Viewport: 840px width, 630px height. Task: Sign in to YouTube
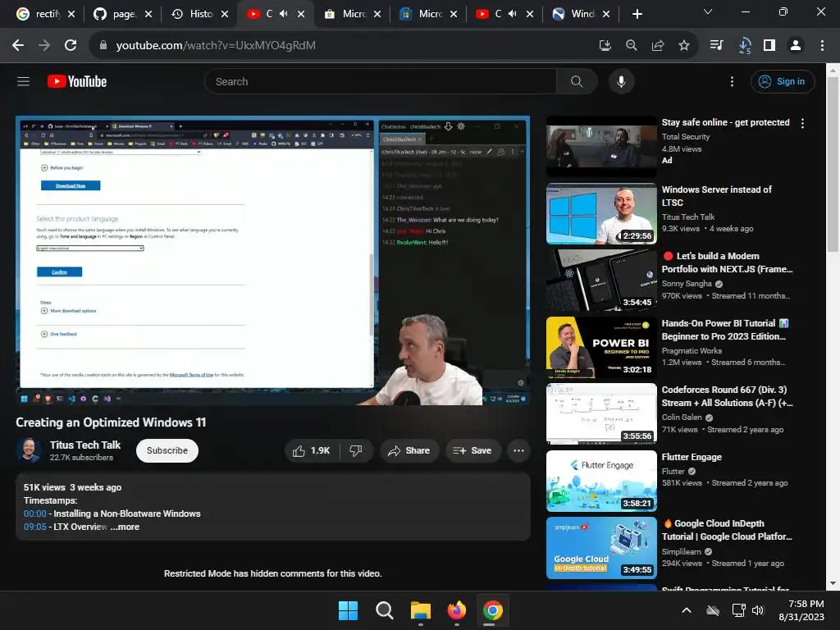[x=782, y=81]
